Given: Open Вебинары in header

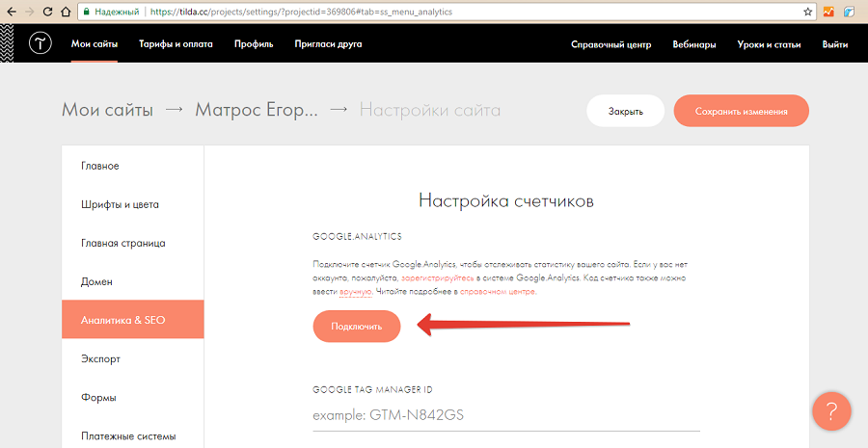Looking at the screenshot, I should point(694,44).
